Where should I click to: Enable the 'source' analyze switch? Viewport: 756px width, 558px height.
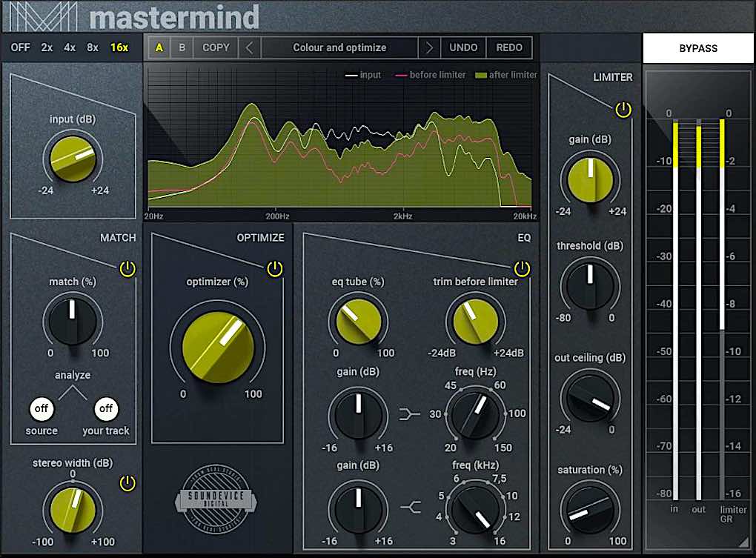pos(42,408)
